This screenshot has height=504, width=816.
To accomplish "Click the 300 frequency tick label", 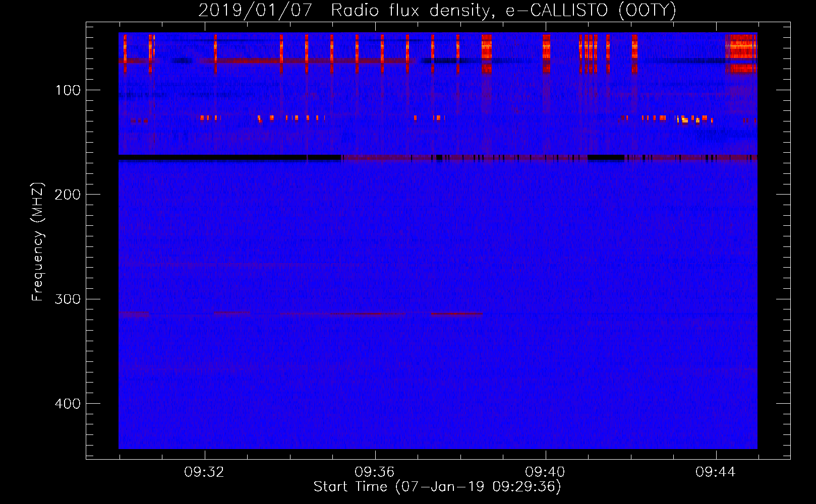I will tap(68, 299).
